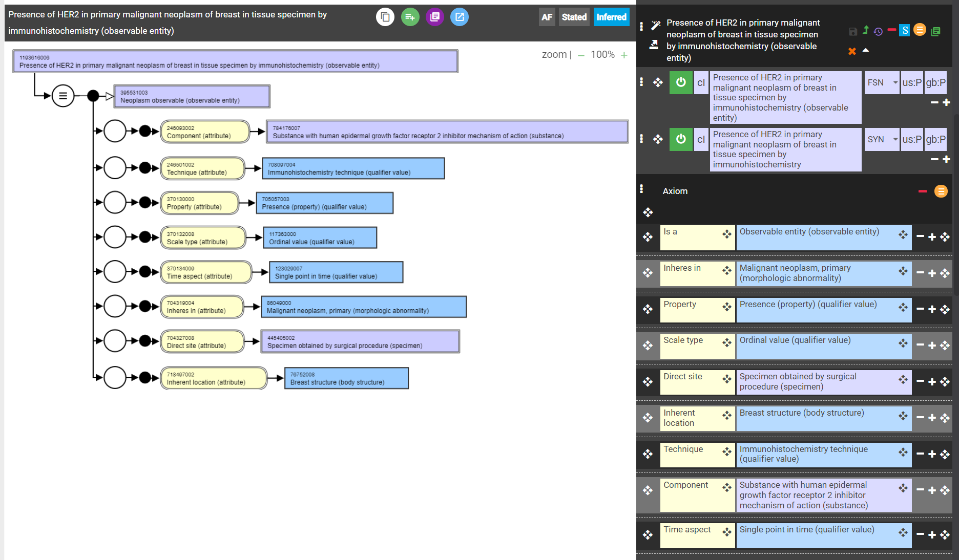Click the red minus in concept header
The width and height of the screenshot is (959, 560).
pyautogui.click(x=892, y=30)
